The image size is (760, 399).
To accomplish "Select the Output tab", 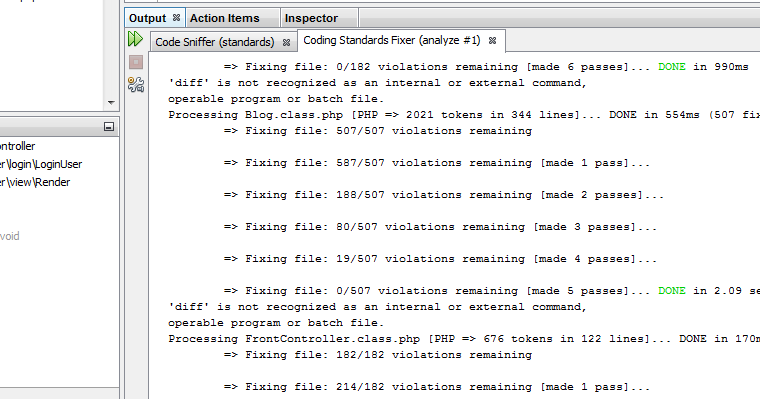I will 147,18.
